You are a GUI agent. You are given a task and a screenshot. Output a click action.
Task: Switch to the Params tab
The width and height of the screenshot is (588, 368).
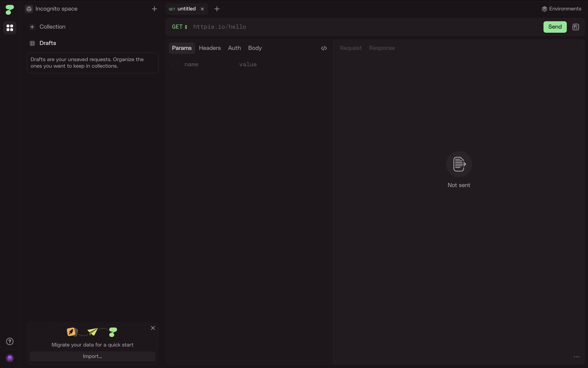click(182, 48)
